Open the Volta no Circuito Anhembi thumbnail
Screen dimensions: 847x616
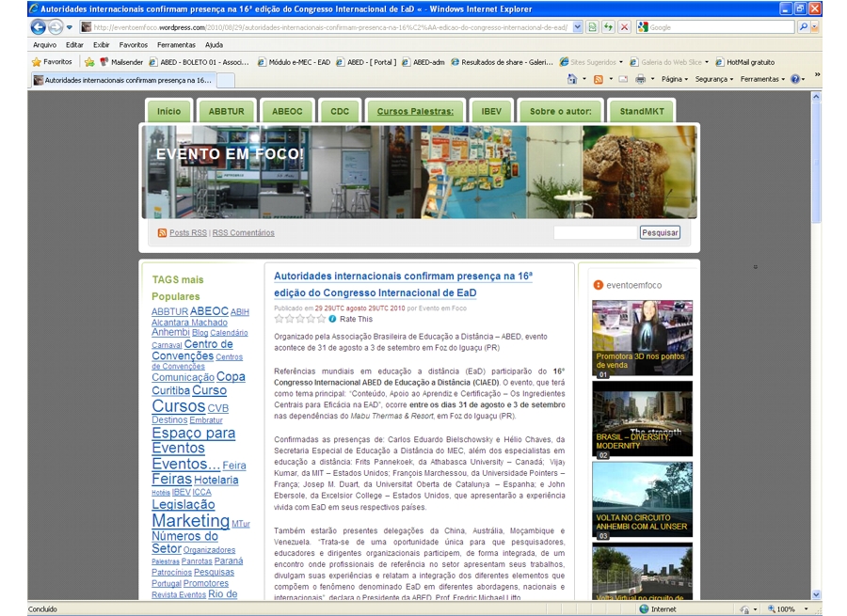pos(642,499)
